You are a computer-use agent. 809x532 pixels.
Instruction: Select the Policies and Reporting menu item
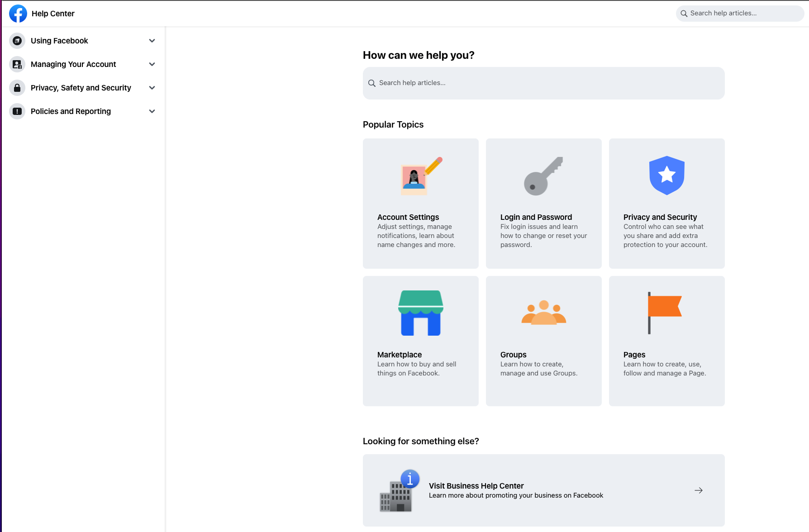tap(82, 111)
